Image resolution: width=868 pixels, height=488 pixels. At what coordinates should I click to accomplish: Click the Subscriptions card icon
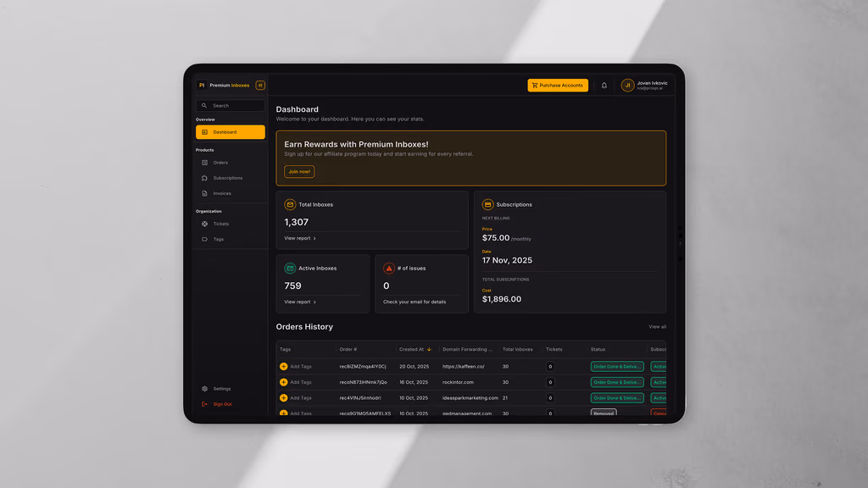coord(487,205)
